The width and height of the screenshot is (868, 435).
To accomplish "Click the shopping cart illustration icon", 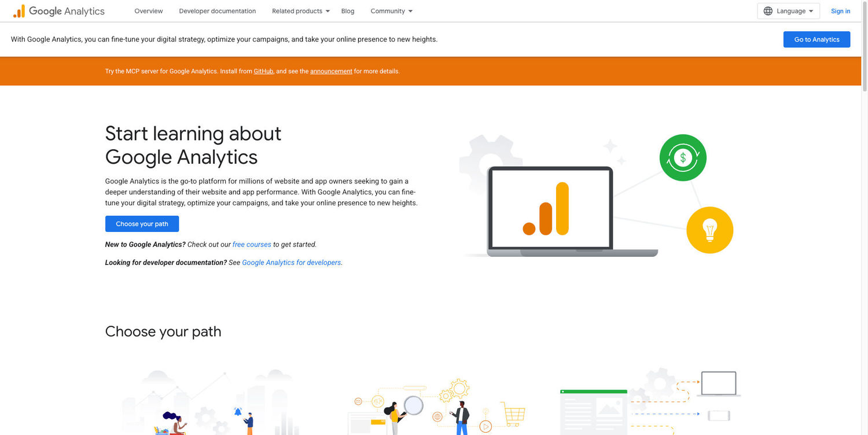I will pos(513,414).
